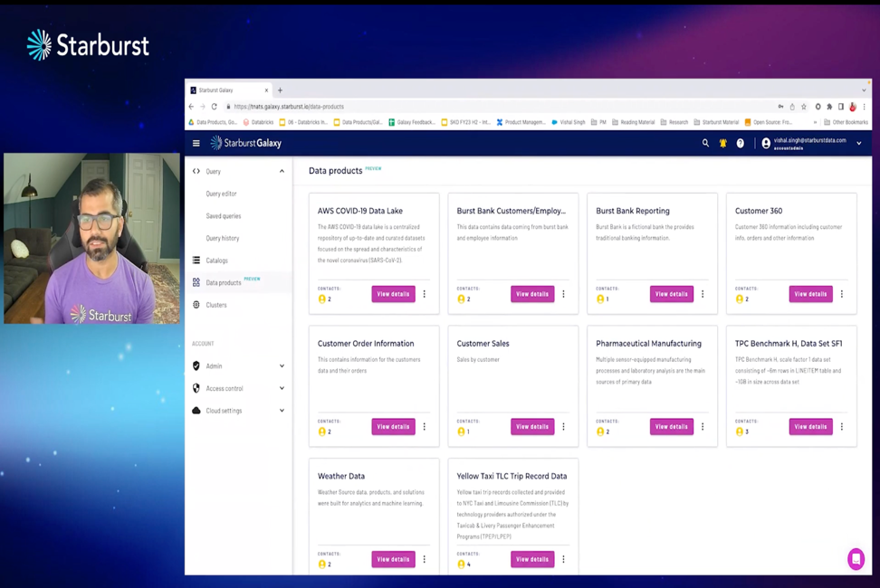
Task: Open Query editor in sidebar
Action: click(221, 194)
